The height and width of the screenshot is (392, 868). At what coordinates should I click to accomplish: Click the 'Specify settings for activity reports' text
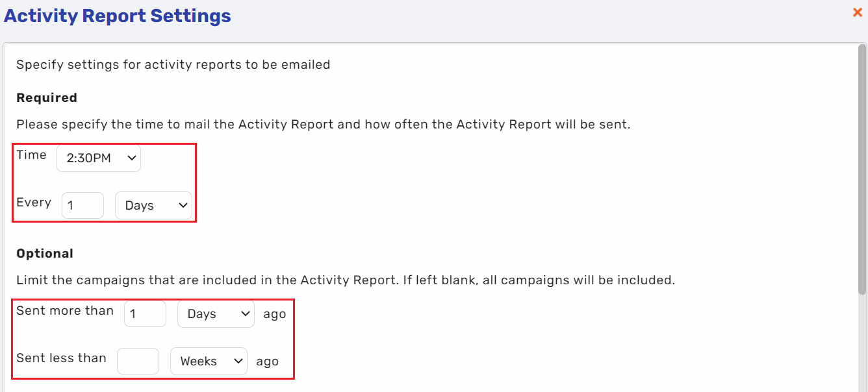click(173, 64)
